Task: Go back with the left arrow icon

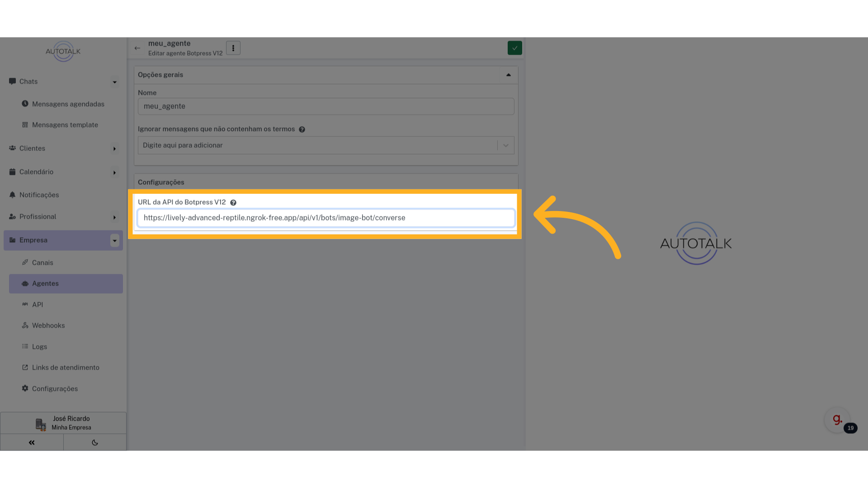Action: pos(137,48)
